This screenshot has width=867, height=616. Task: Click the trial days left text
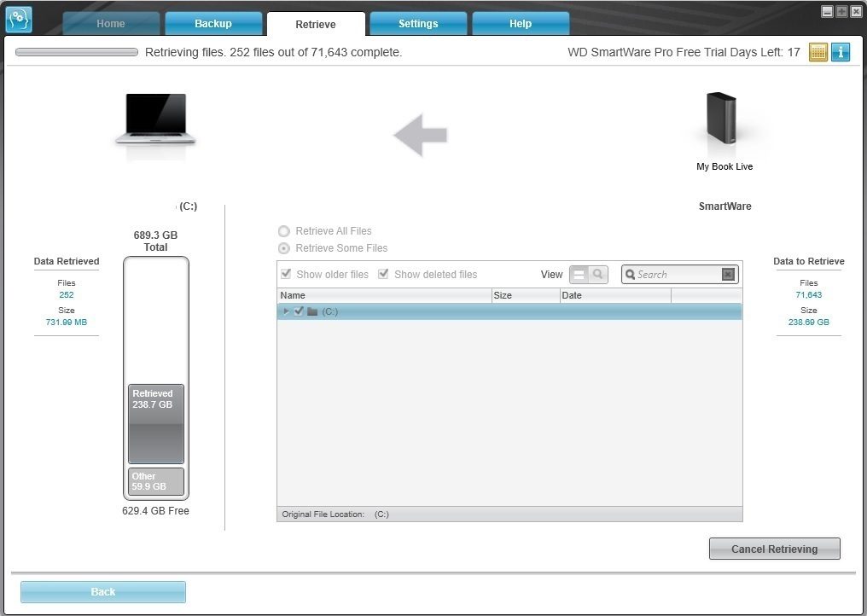684,52
